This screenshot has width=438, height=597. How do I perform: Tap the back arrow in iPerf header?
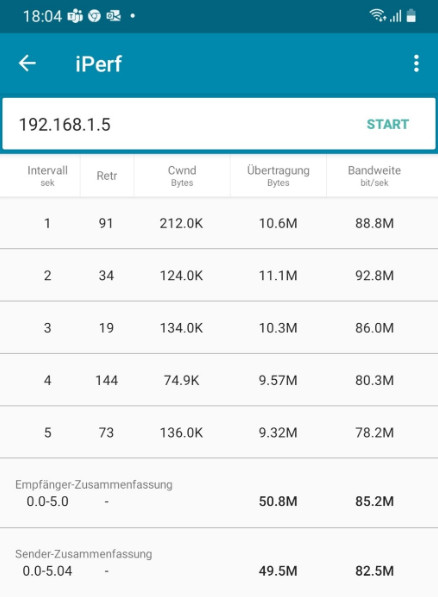tap(27, 63)
